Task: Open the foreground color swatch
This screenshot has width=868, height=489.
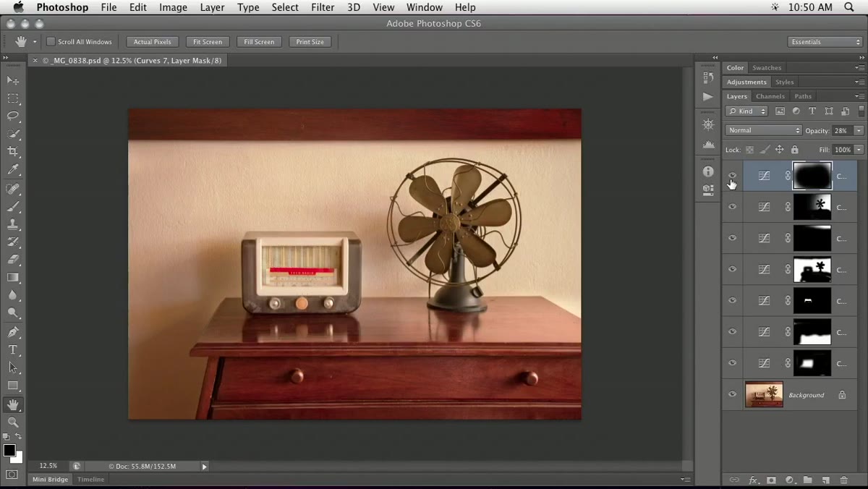Action: coord(9,451)
